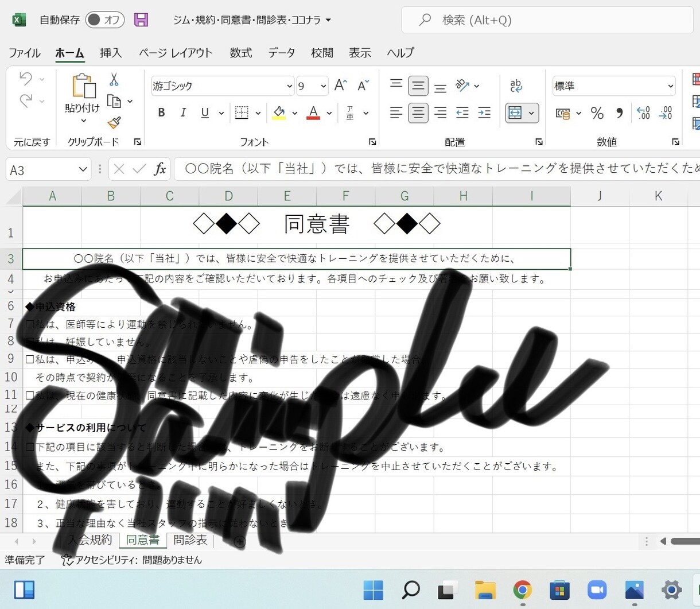The image size is (700, 609).
Task: Click the Wrap Text icon
Action: pyautogui.click(x=516, y=86)
